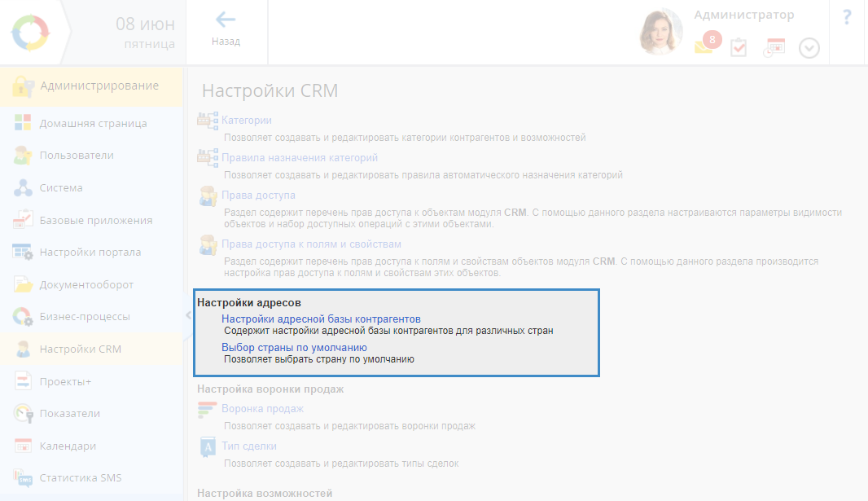The width and height of the screenshot is (868, 501).
Task: Click the Администратор user name
Action: pyautogui.click(x=744, y=15)
